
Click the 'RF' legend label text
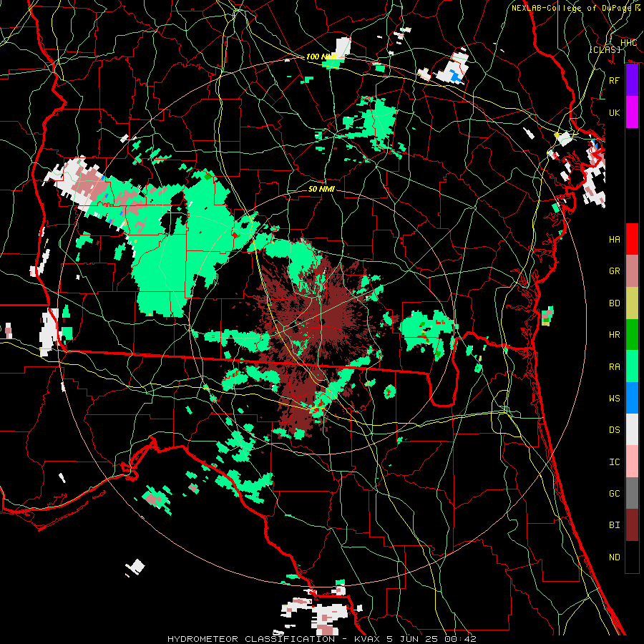click(x=614, y=80)
